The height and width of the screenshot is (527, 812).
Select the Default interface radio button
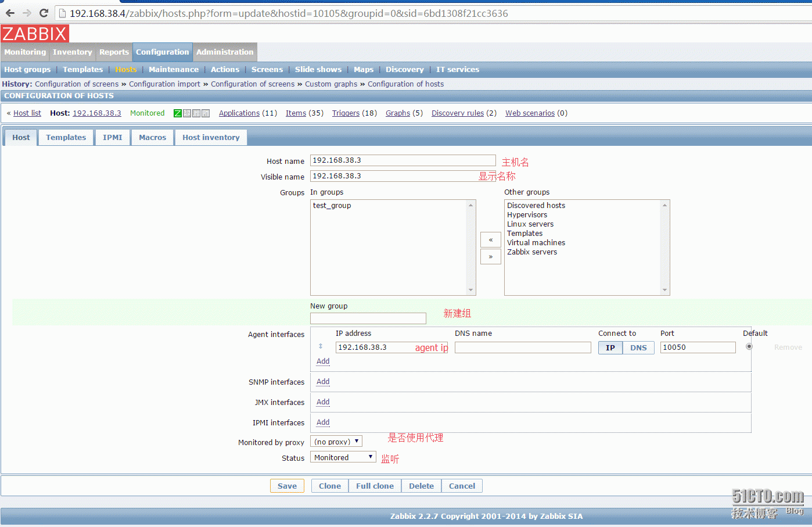749,346
